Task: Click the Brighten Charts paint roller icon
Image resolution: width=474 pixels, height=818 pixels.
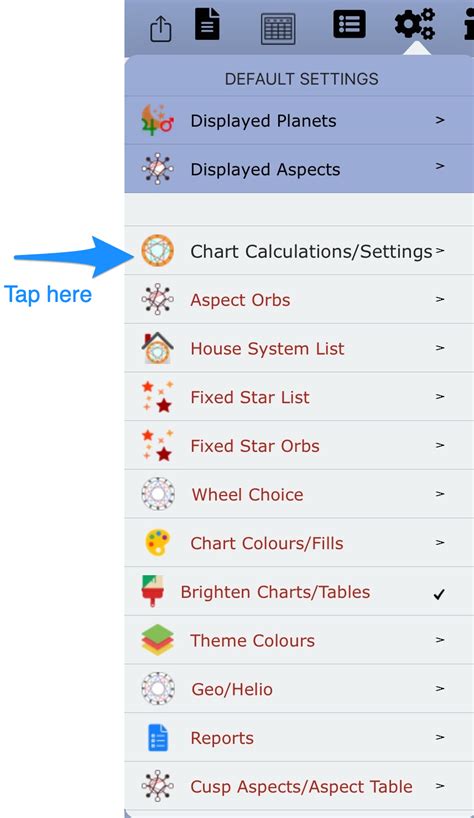Action: point(153,591)
